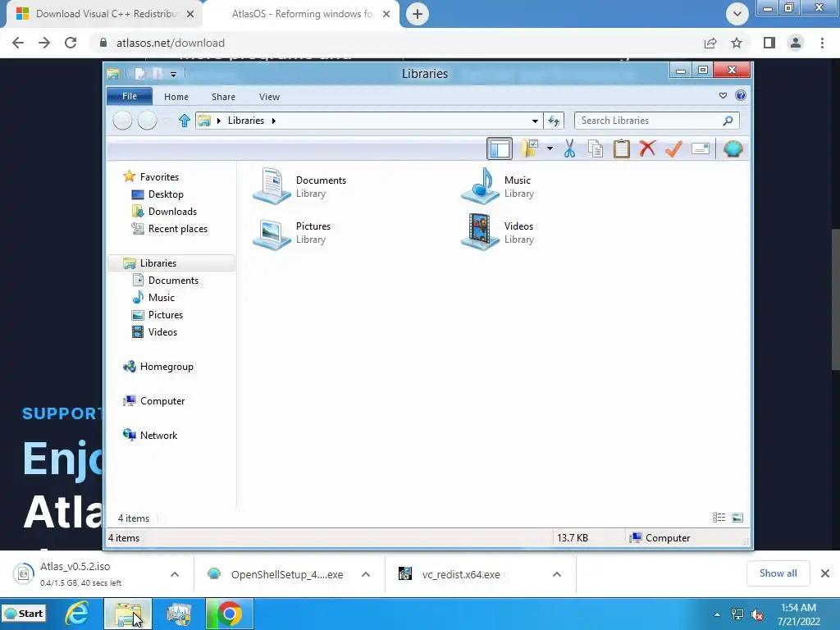The width and height of the screenshot is (840, 630).
Task: Click the blue Help question icon
Action: click(741, 95)
